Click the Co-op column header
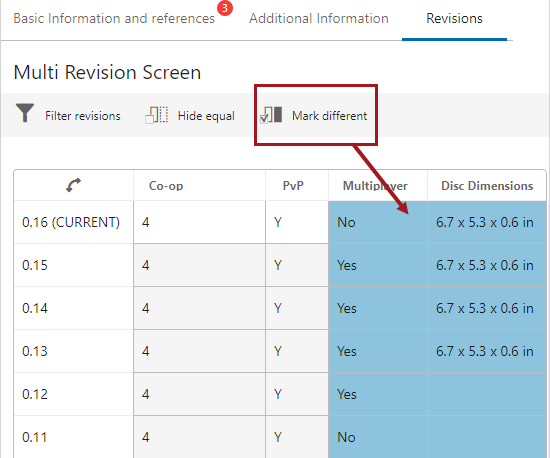The height and width of the screenshot is (458, 550). (x=166, y=186)
